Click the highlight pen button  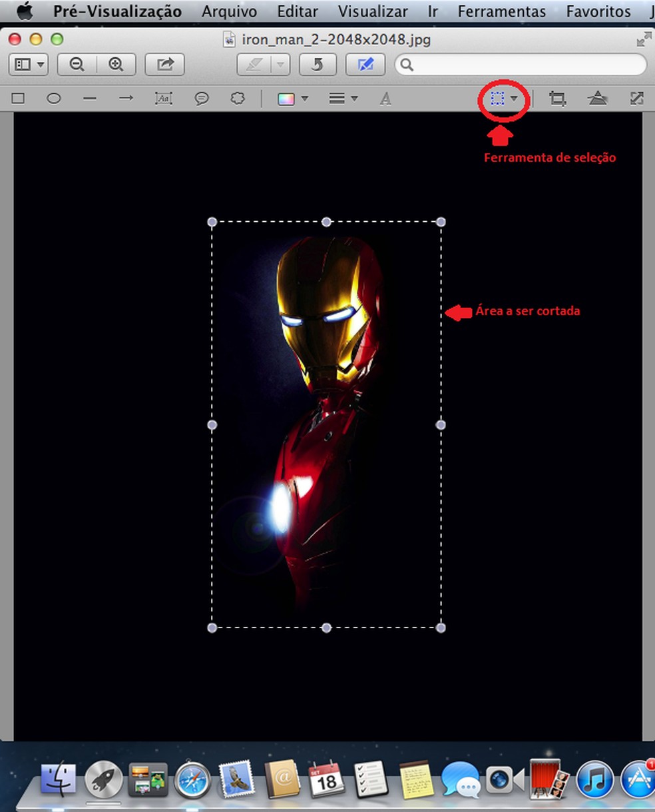point(255,65)
